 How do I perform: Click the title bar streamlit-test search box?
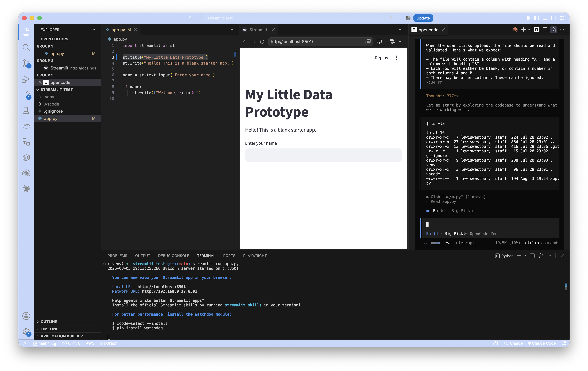(x=294, y=18)
